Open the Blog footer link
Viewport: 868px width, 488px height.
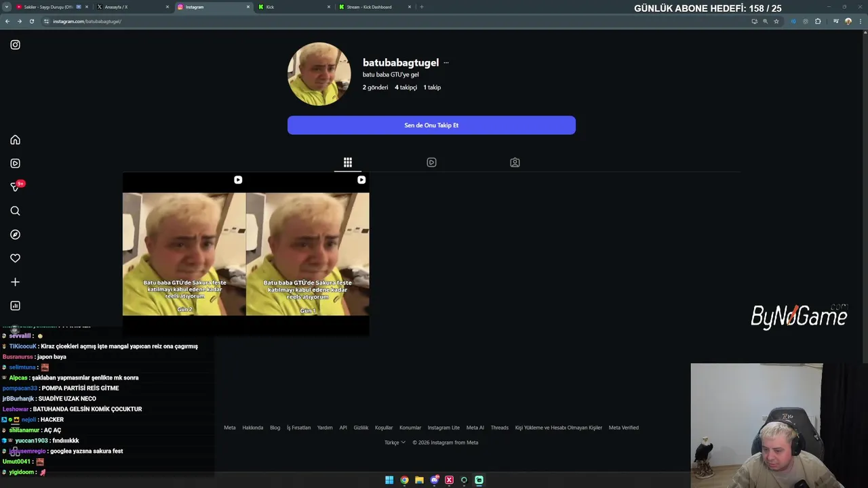point(275,428)
